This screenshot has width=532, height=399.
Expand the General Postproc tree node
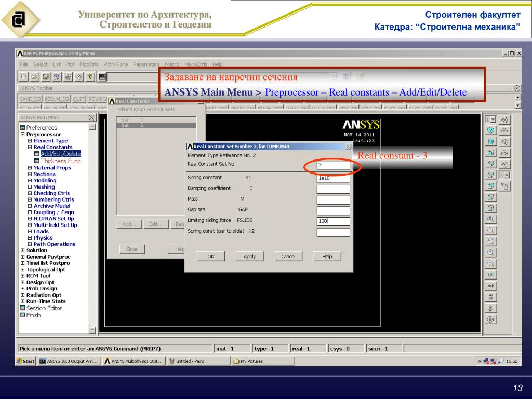(x=23, y=257)
